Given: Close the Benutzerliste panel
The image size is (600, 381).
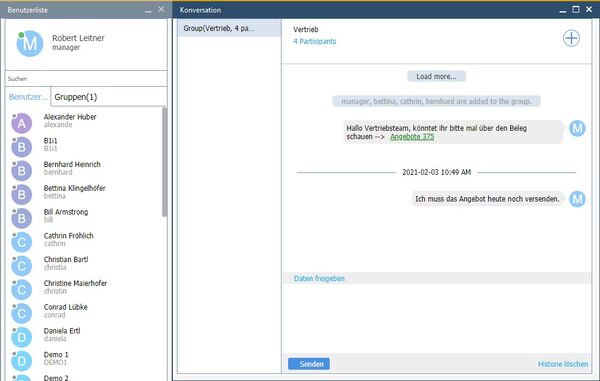Looking at the screenshot, I should coord(161,9).
